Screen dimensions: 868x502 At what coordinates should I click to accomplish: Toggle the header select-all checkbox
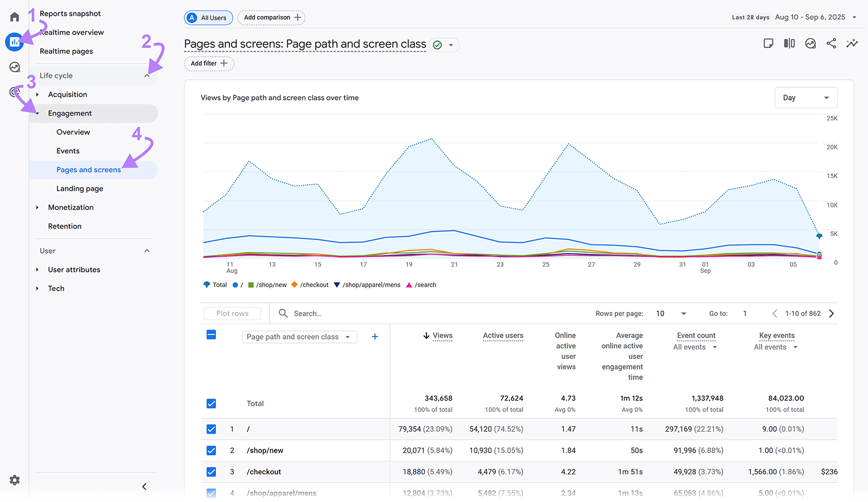tap(211, 335)
